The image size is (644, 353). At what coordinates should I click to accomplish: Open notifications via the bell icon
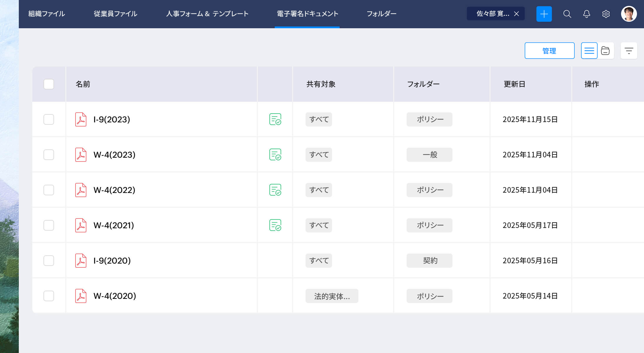pyautogui.click(x=586, y=14)
